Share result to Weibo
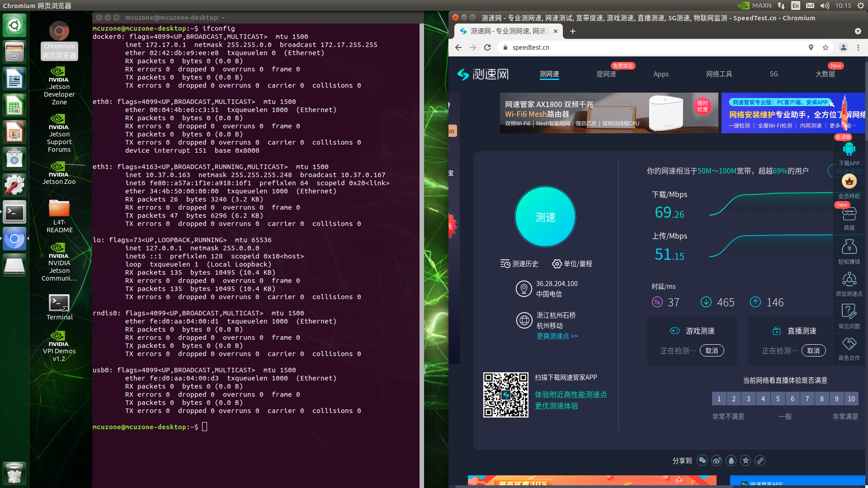Image resolution: width=868 pixels, height=488 pixels. tap(717, 460)
